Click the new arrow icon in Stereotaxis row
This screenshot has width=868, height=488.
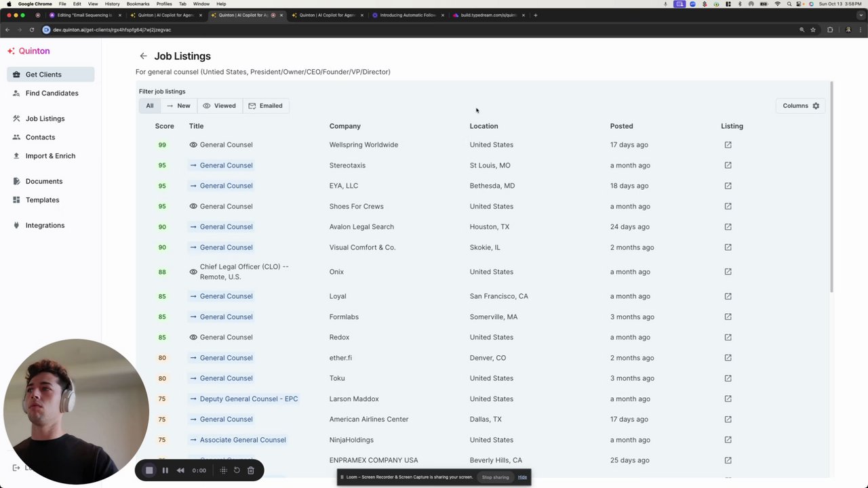(x=193, y=165)
